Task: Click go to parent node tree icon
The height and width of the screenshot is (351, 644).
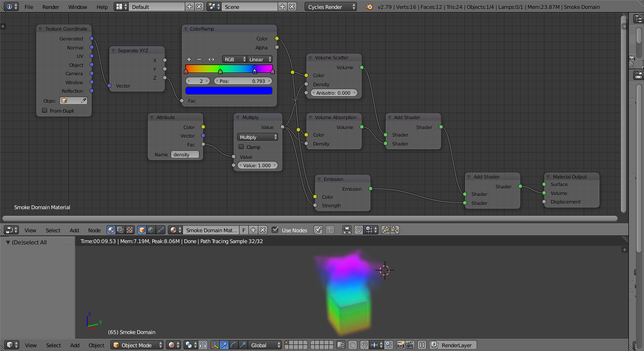Action: click(330, 230)
